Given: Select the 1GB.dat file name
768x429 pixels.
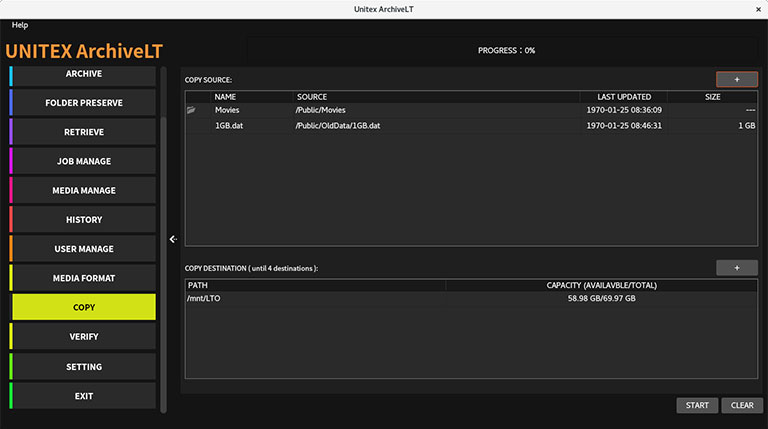Looking at the screenshot, I should pos(229,126).
